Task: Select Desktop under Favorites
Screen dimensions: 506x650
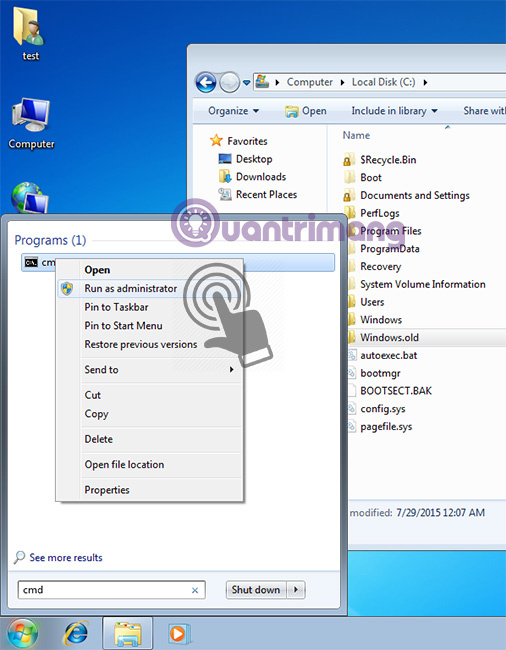Action: click(245, 159)
